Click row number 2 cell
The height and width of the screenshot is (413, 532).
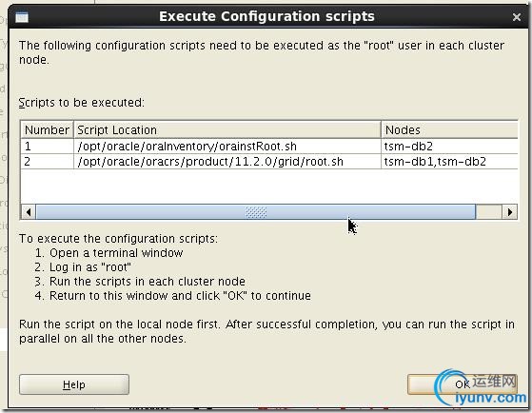[48, 162]
